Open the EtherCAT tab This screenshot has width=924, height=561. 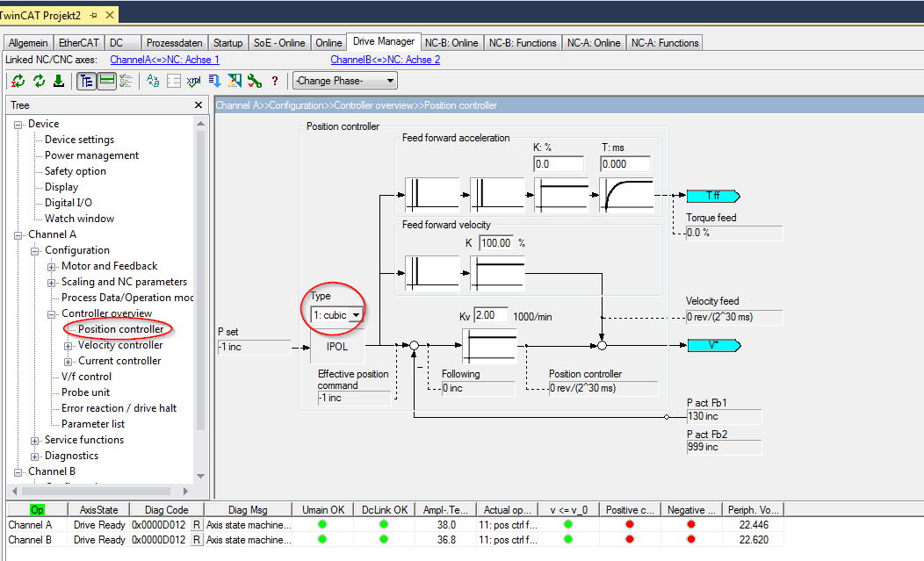(x=79, y=43)
